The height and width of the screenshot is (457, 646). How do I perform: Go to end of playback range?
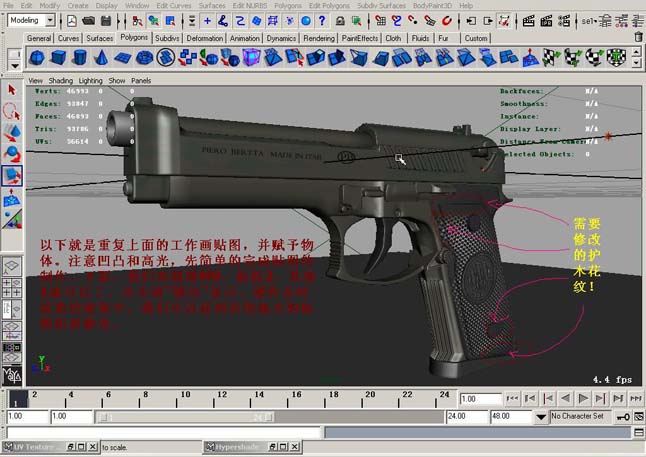(x=636, y=398)
